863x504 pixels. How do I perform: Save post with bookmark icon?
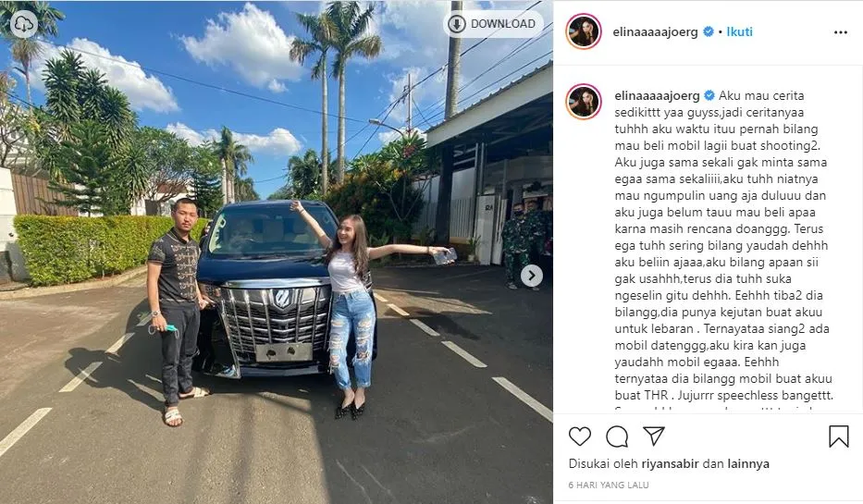[x=839, y=436]
